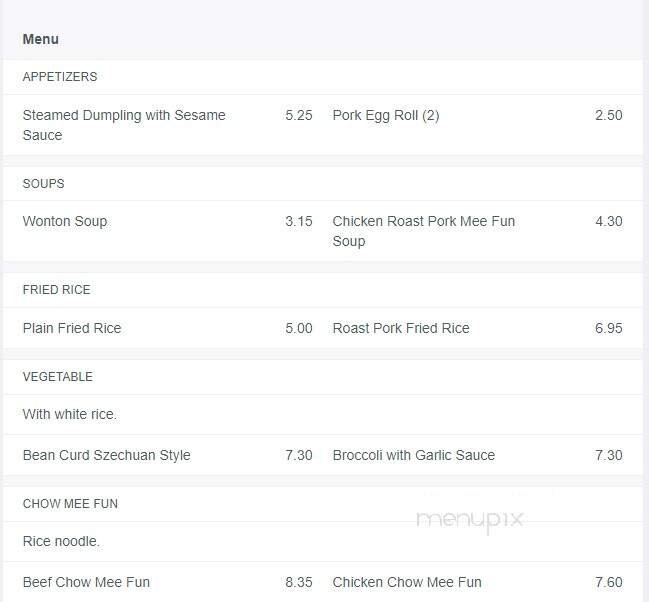Click the menupix watermark logo

pos(469,519)
